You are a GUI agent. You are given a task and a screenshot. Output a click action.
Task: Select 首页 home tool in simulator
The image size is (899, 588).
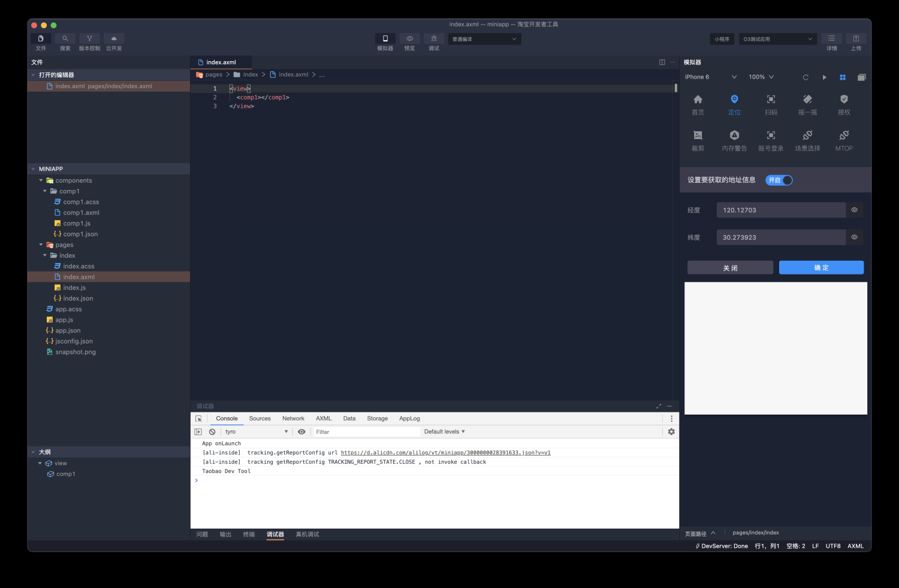pos(698,104)
